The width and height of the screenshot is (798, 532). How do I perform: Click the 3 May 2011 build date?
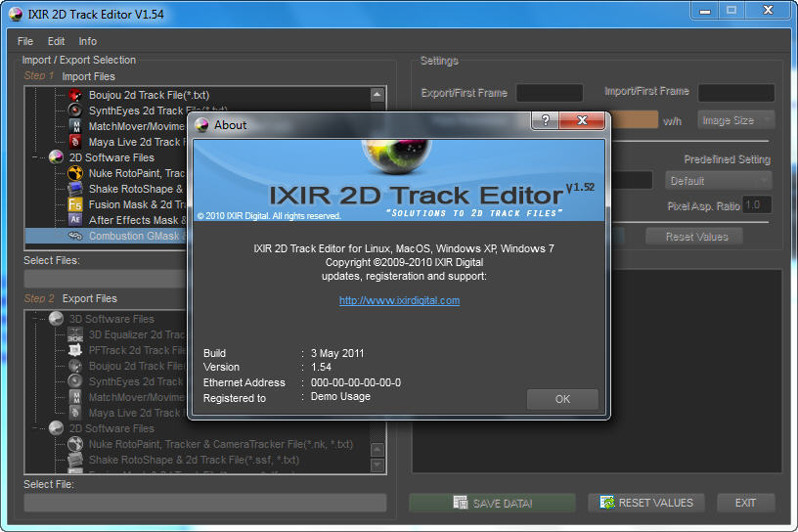pyautogui.click(x=337, y=353)
